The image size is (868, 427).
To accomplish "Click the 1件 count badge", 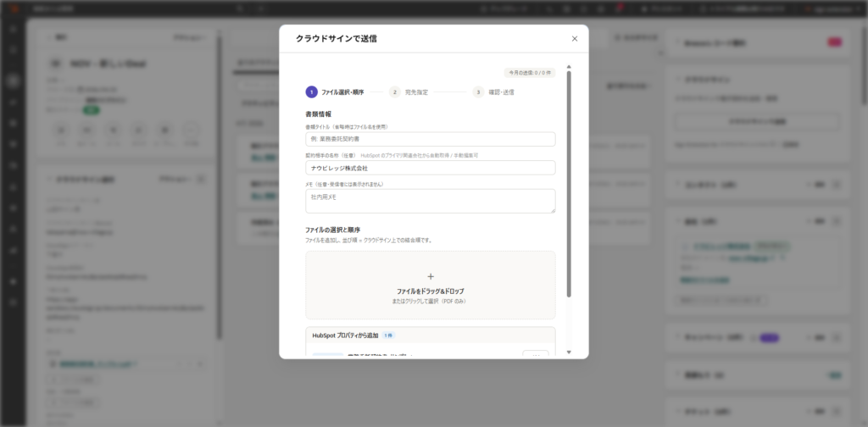I will coord(388,335).
